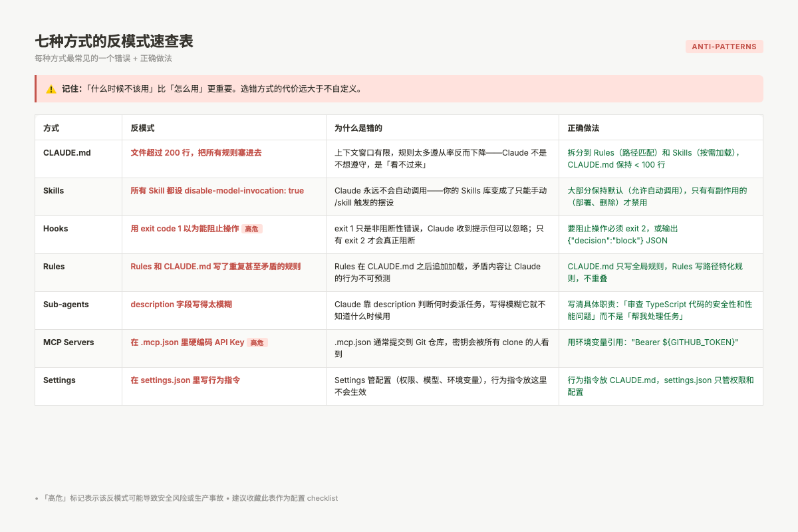Select the Settings row label
Viewport: 798px width, 532px height.
59,380
